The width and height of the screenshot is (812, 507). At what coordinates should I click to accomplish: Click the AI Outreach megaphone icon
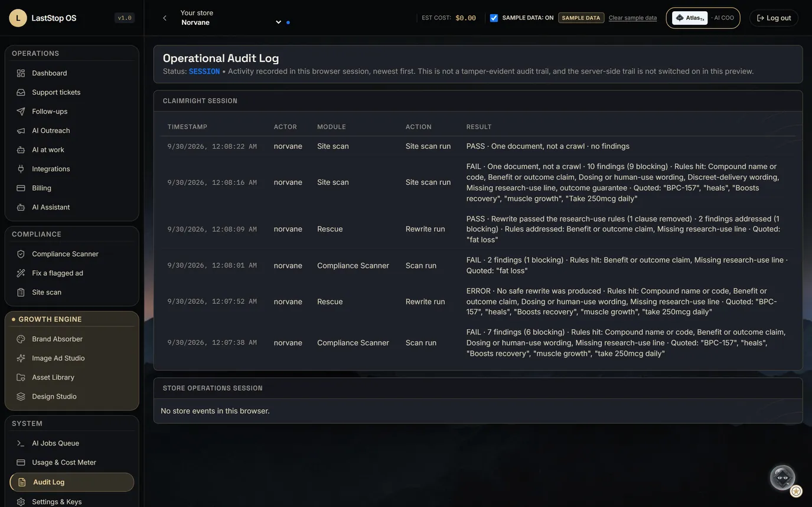[21, 130]
